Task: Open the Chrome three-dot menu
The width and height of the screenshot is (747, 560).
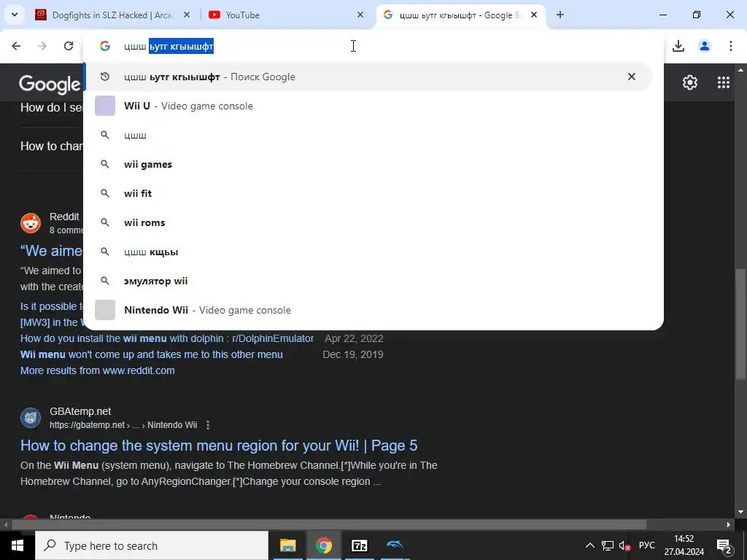Action: 731,46
